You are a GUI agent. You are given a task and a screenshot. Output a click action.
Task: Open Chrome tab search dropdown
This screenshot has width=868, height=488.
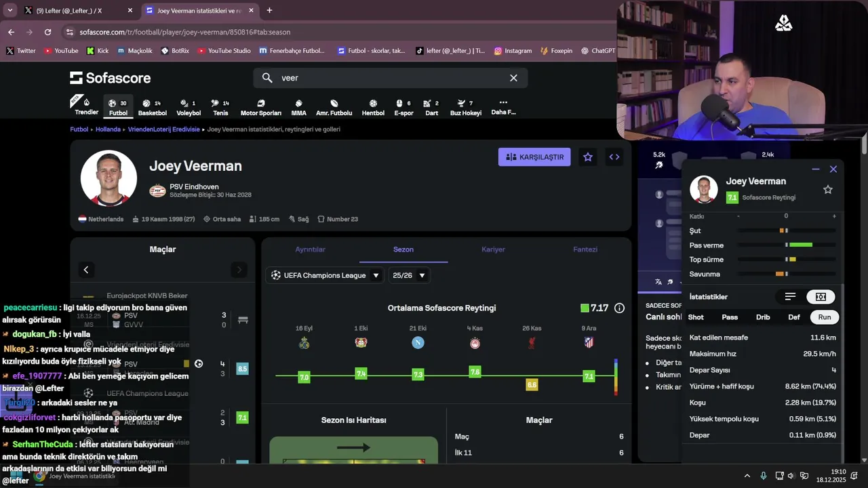click(x=9, y=10)
